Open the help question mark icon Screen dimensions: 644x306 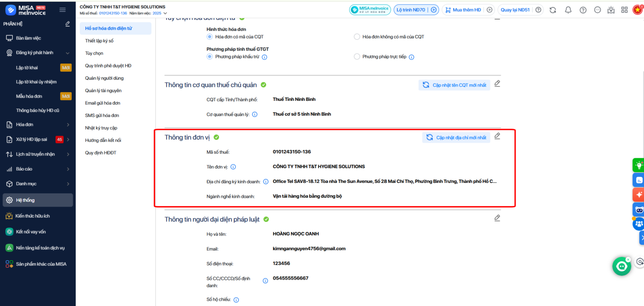[583, 10]
